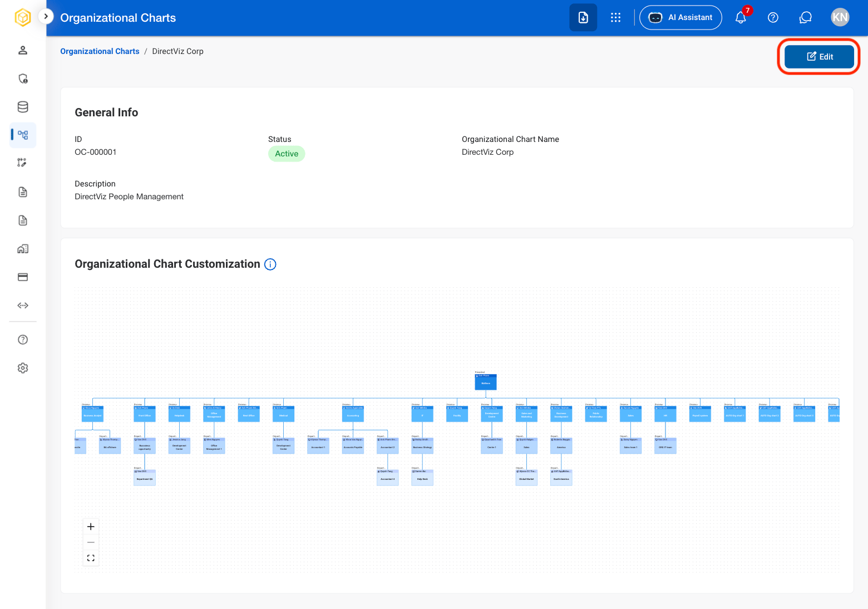This screenshot has width=868, height=609.
Task: Select the IT division node
Action: pos(422,414)
